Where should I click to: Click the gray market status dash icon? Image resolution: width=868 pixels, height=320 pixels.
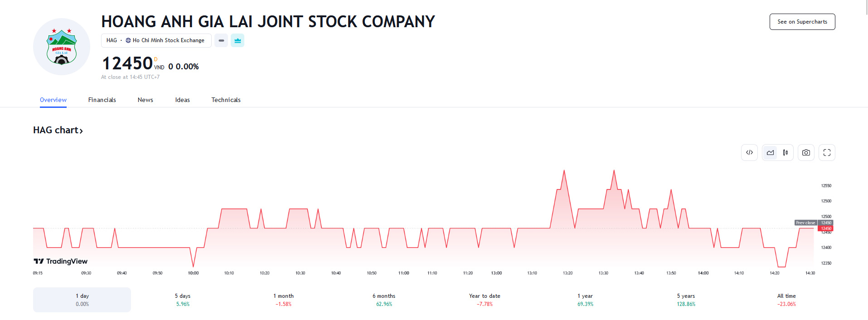tap(221, 40)
